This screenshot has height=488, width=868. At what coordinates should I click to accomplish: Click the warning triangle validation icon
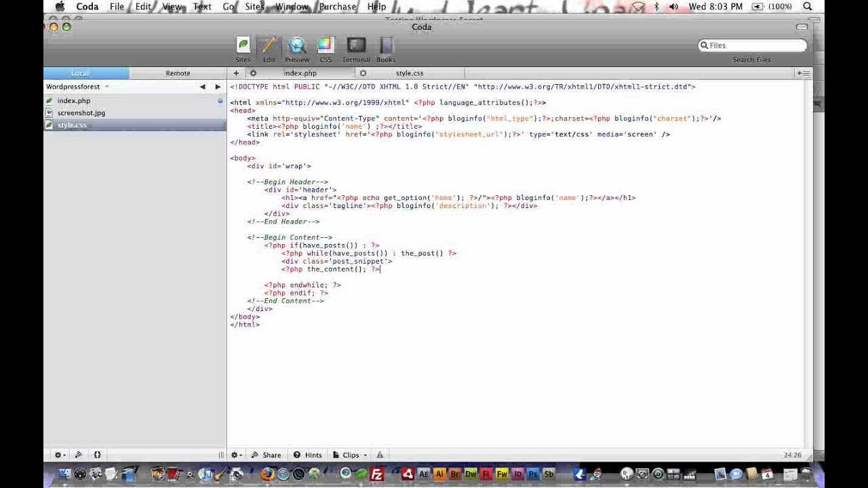[x=380, y=455]
